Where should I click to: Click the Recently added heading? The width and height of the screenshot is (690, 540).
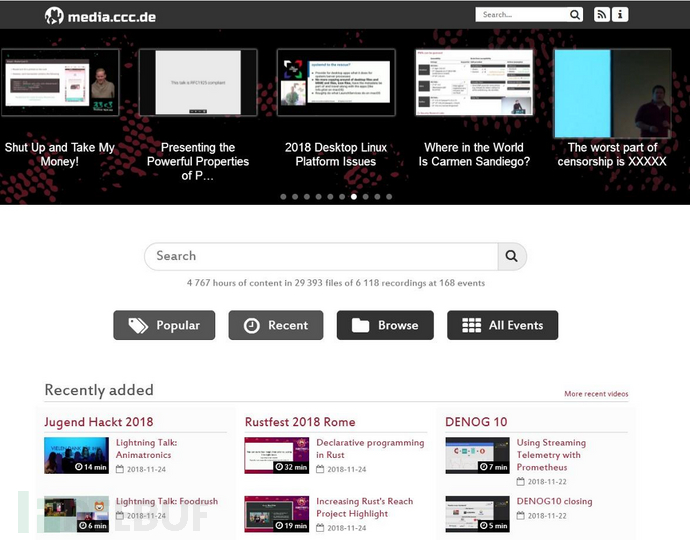99,390
